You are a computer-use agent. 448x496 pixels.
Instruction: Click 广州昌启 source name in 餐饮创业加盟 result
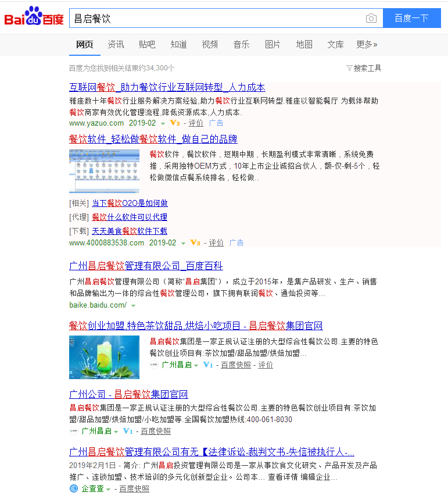click(x=177, y=365)
